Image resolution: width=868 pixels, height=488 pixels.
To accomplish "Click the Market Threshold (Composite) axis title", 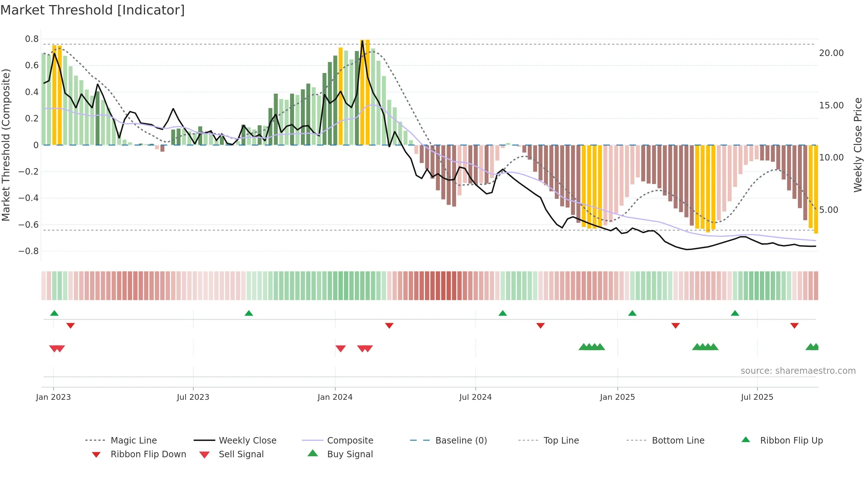I will pyautogui.click(x=6, y=145).
